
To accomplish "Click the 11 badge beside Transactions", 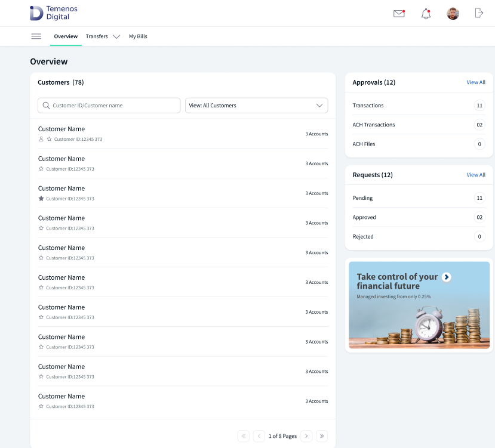I will (x=479, y=106).
